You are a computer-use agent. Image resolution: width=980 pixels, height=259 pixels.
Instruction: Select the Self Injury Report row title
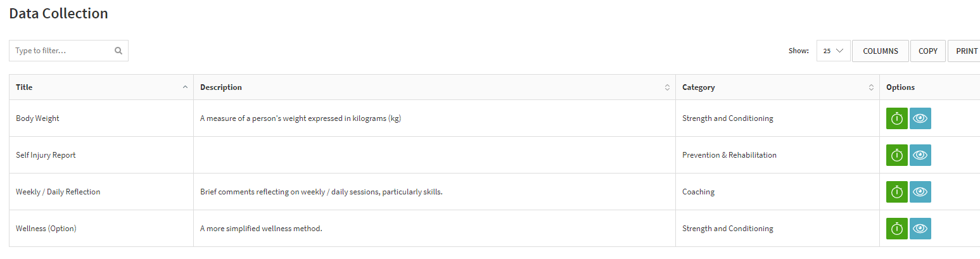click(46, 155)
